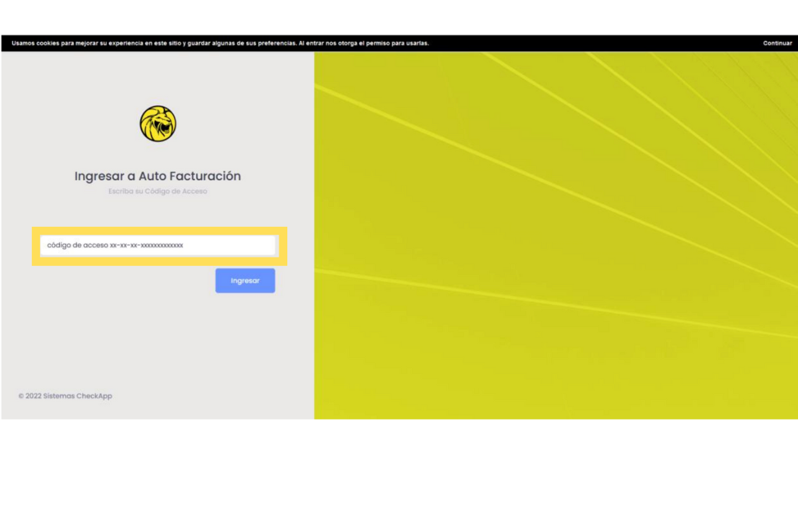
Task: Click the yellow lion logo
Action: coord(158,124)
